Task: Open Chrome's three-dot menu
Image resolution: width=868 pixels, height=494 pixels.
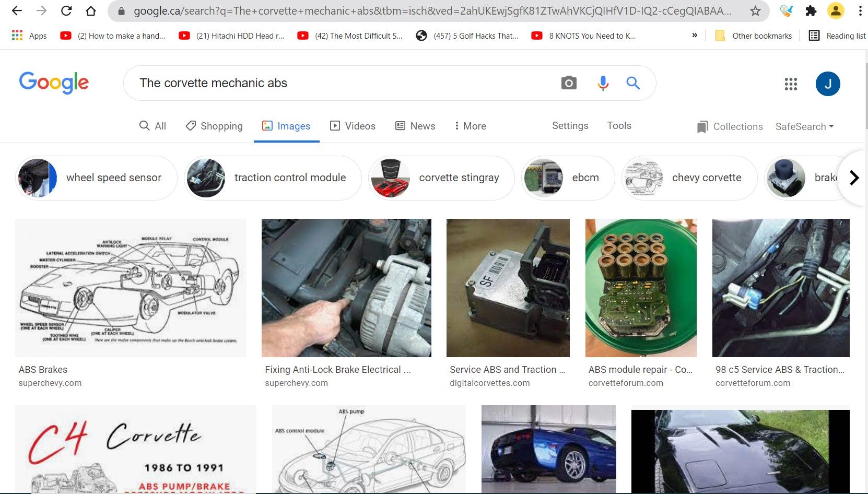Action: pyautogui.click(x=860, y=10)
